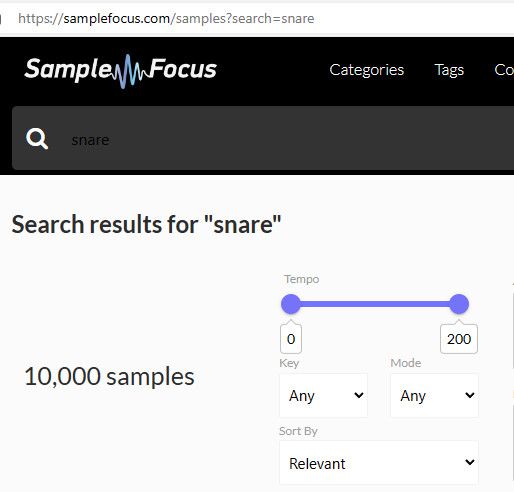Select the minimum tempo value box showing 0
This screenshot has width=514, height=492.
pos(291,339)
